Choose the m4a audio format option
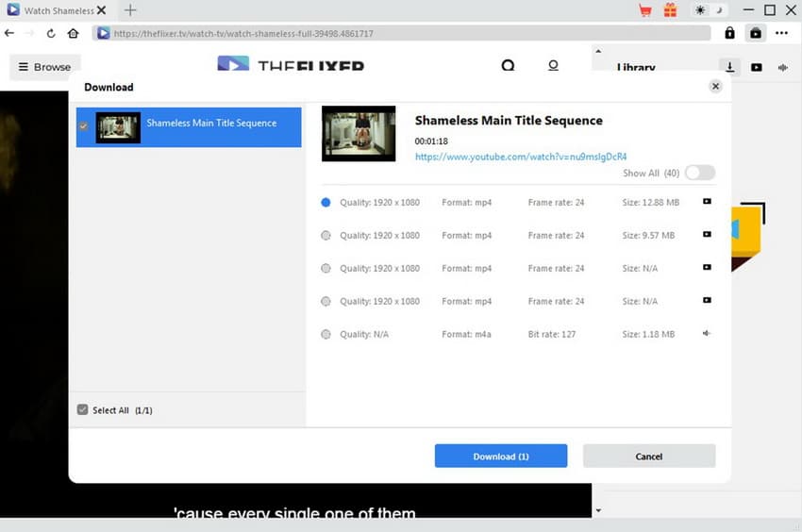Image resolution: width=802 pixels, height=532 pixels. pos(326,334)
